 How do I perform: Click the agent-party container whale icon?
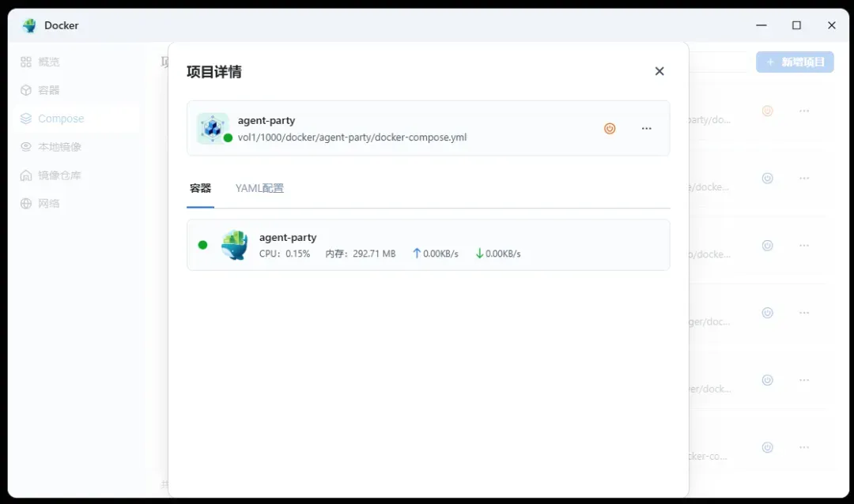click(235, 245)
